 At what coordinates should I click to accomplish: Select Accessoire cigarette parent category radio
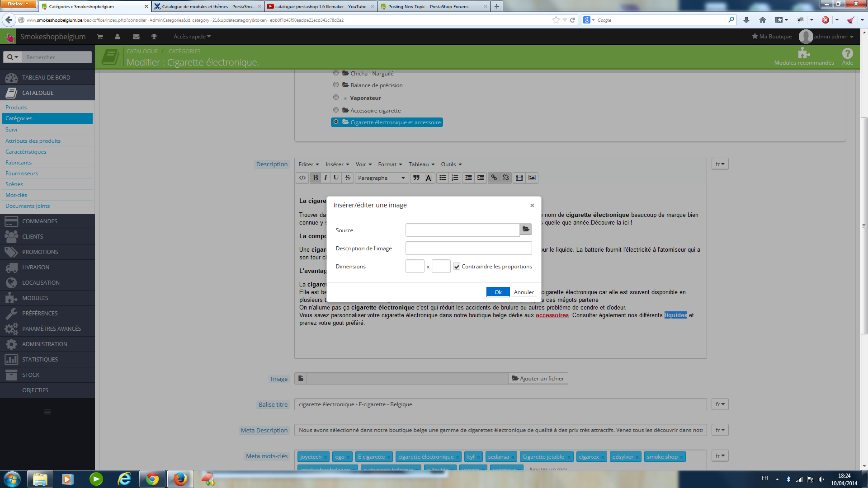(x=336, y=110)
